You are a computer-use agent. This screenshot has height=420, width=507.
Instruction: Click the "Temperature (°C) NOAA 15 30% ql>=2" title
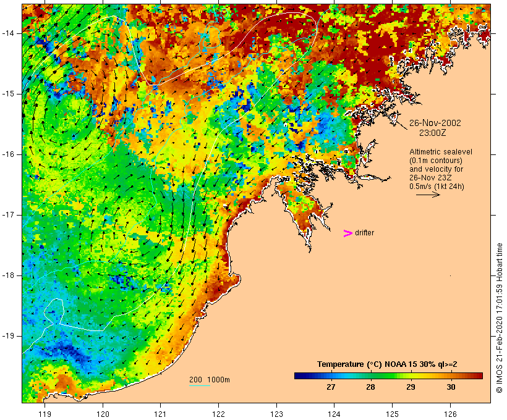coord(387,364)
